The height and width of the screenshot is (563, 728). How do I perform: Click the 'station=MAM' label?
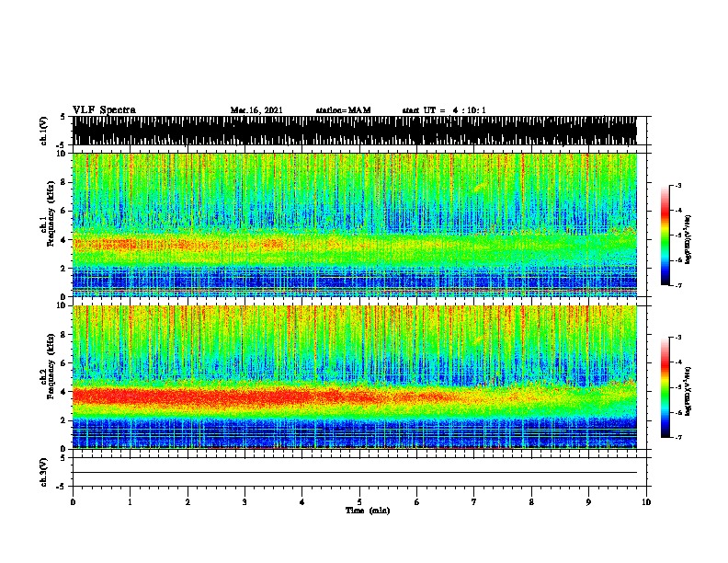tap(343, 110)
